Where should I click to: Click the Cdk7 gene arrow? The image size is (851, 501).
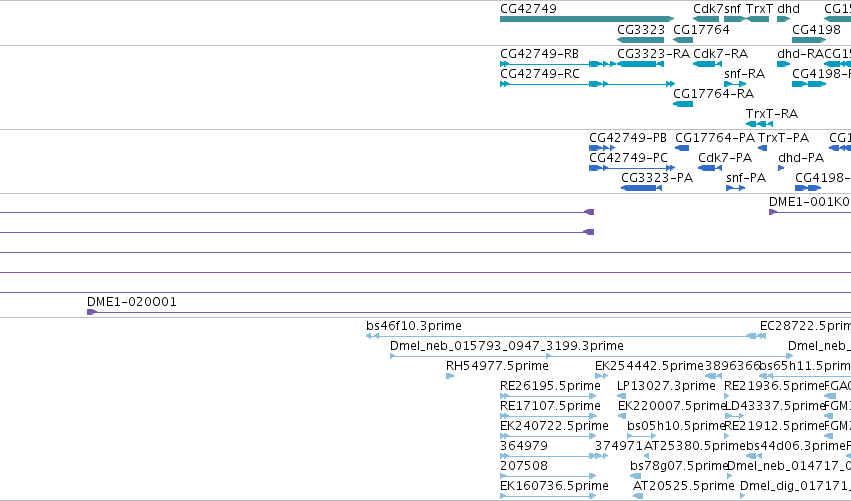(x=706, y=19)
